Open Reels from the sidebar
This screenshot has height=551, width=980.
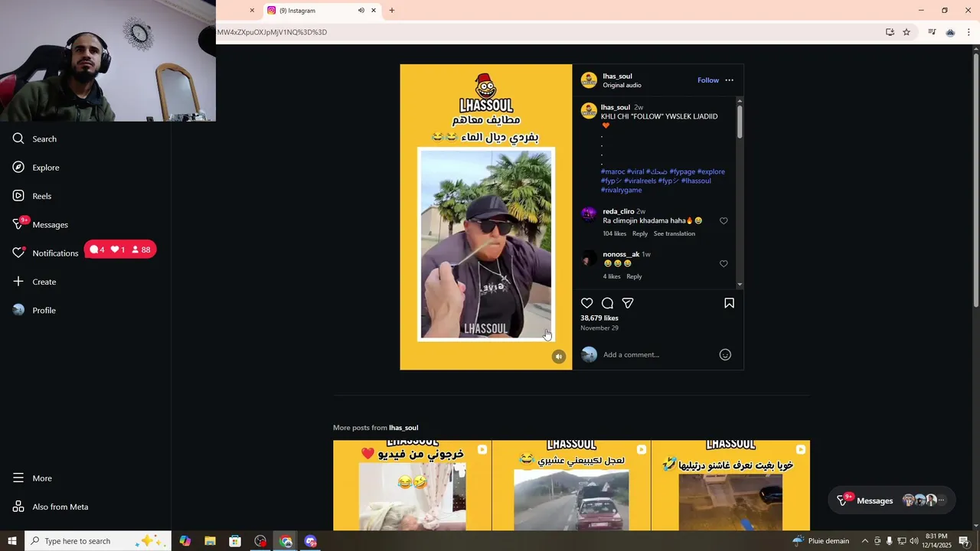(x=32, y=196)
